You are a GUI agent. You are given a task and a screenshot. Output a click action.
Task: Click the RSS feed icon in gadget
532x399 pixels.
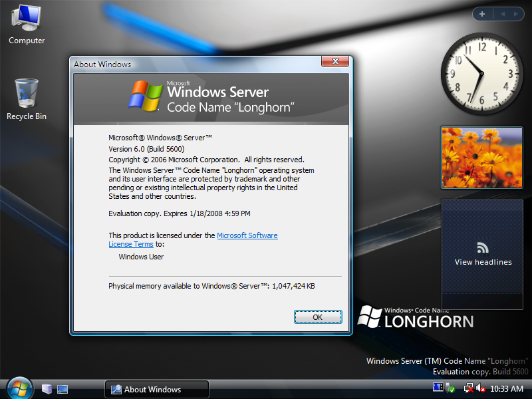pyautogui.click(x=483, y=247)
